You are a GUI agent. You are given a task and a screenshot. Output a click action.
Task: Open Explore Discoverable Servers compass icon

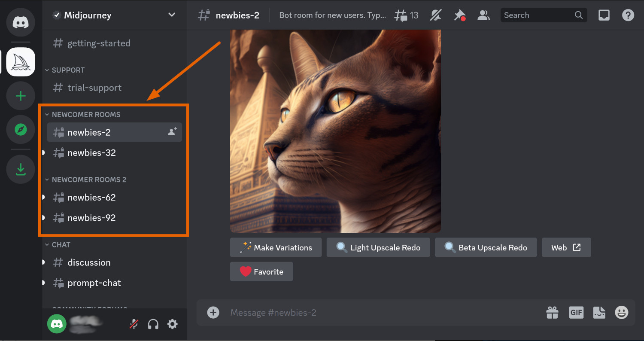[x=21, y=129]
